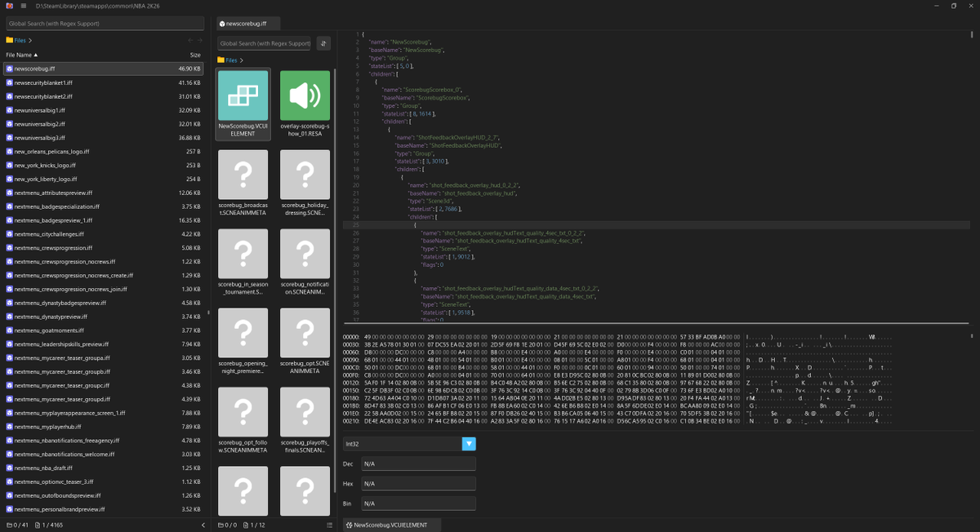Viewport: 980px width, 532px height.
Task: Select nextmenu_attributespreview.iff file
Action: click(x=105, y=193)
